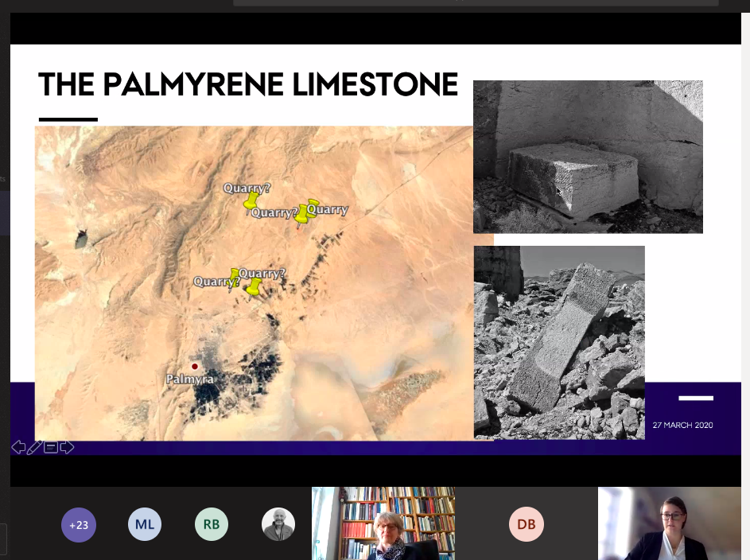Select video tile of woman with glasses
750x560 pixels.
click(669, 523)
